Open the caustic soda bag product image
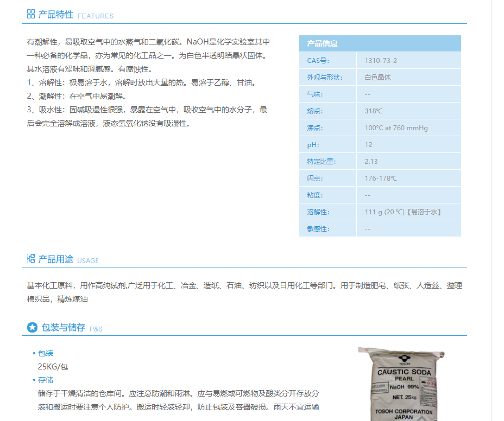The height and width of the screenshot is (421, 504). click(402, 384)
